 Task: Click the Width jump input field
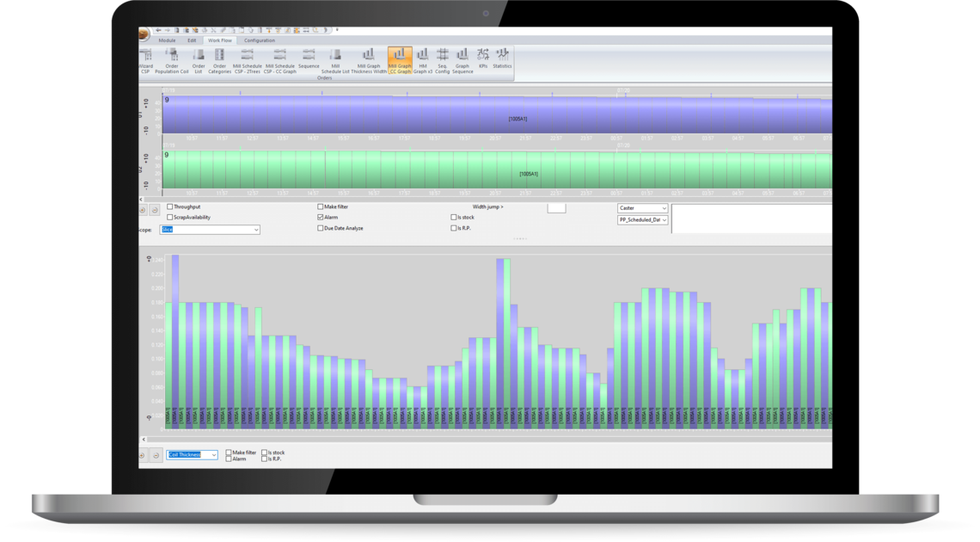coord(556,208)
